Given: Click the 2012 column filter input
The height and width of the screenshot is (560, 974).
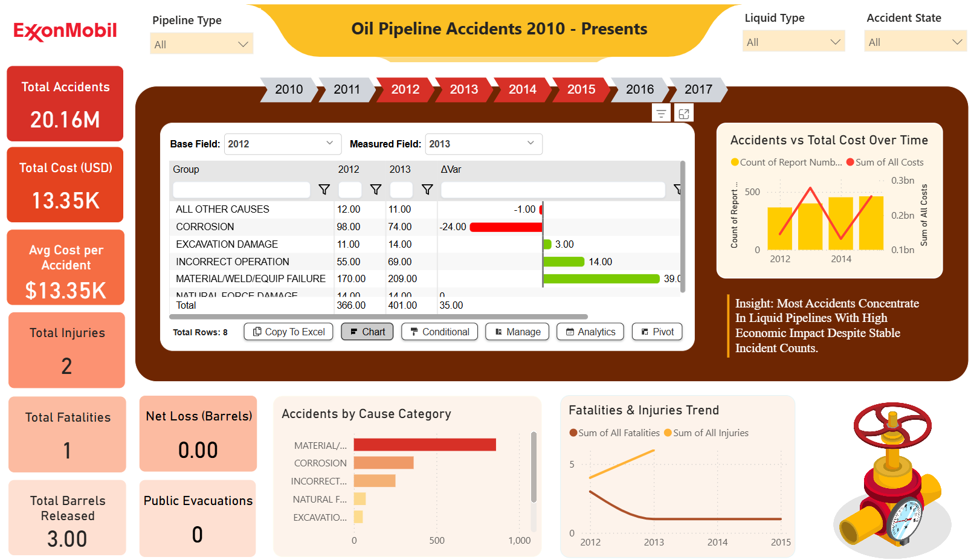Looking at the screenshot, I should (350, 190).
